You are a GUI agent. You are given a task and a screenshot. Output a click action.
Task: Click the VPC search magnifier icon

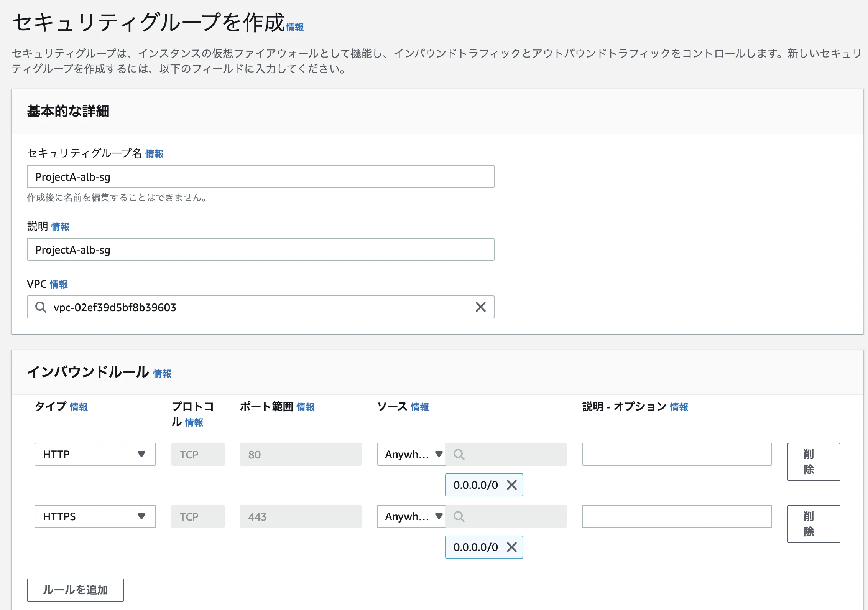41,307
